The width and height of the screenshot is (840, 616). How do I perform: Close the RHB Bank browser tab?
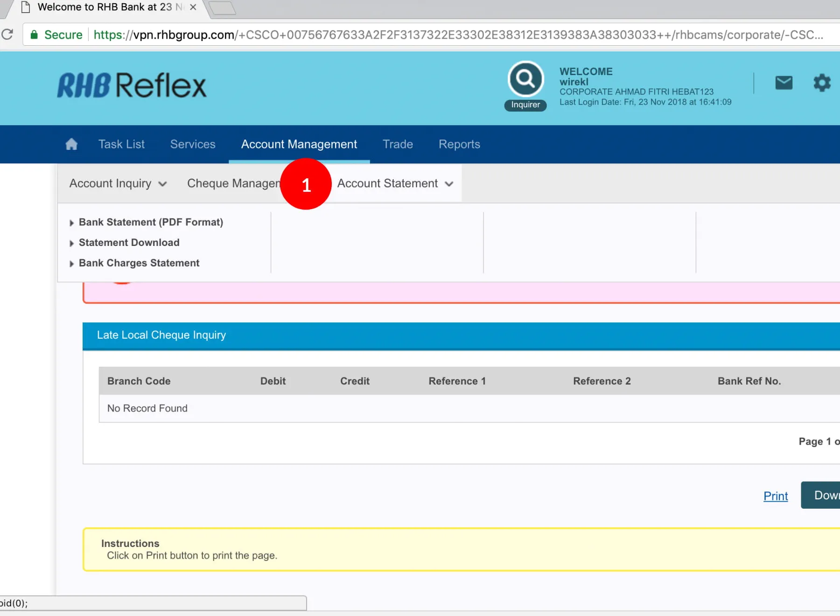click(193, 7)
